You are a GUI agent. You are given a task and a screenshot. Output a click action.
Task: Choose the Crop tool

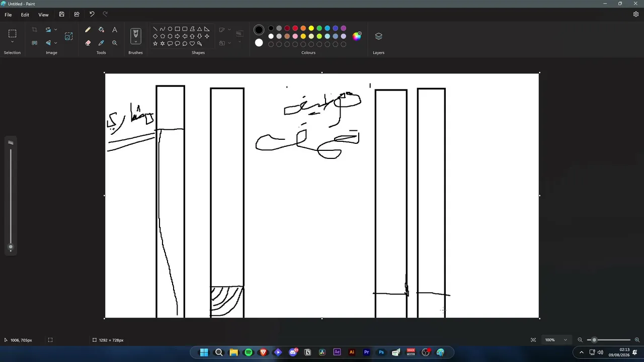(x=34, y=30)
